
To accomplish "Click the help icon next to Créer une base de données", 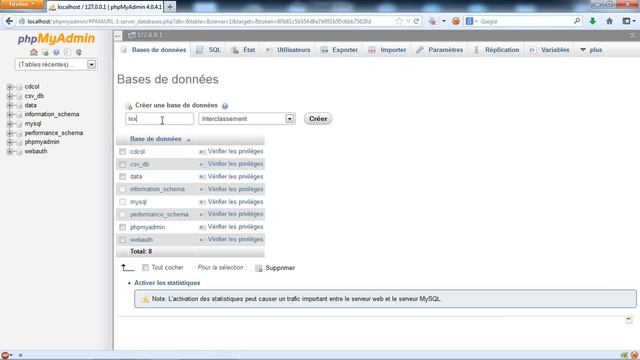I will [x=225, y=106].
